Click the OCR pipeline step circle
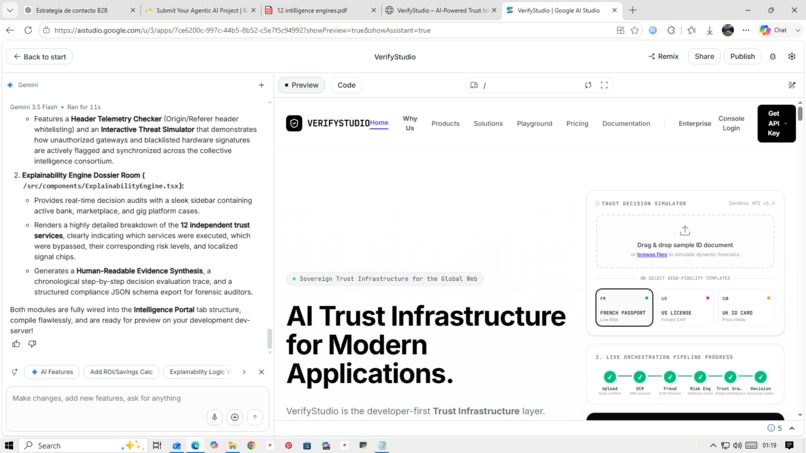The image size is (806, 453). point(639,377)
